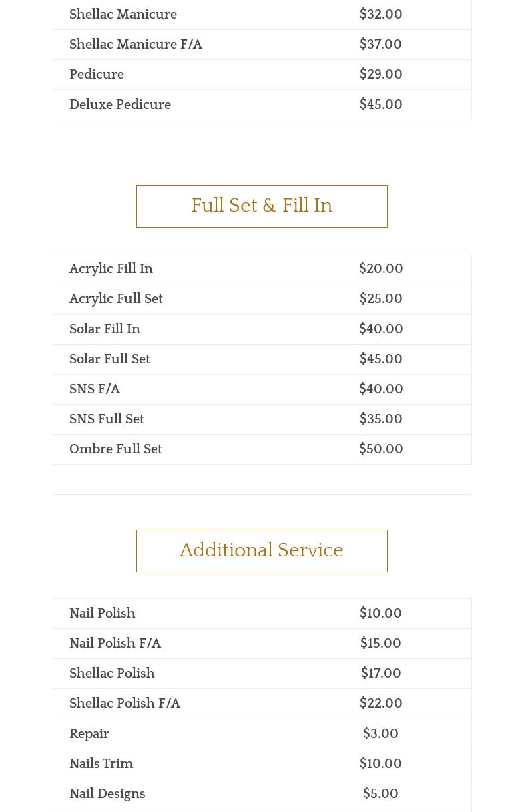Click the Pedicure $29.00 price
Image resolution: width=524 pixels, height=812 pixels.
tap(380, 75)
